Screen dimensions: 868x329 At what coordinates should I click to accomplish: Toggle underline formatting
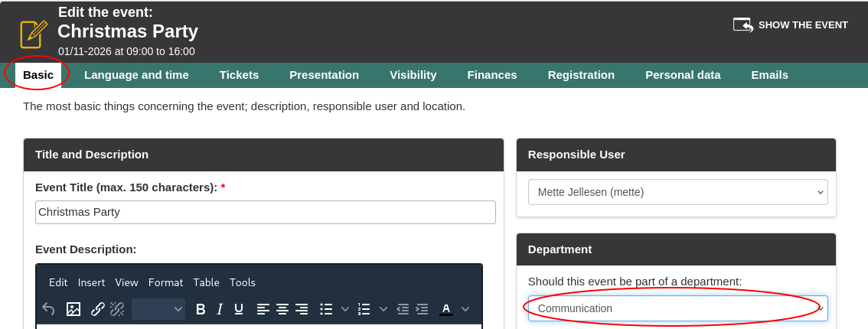click(239, 309)
